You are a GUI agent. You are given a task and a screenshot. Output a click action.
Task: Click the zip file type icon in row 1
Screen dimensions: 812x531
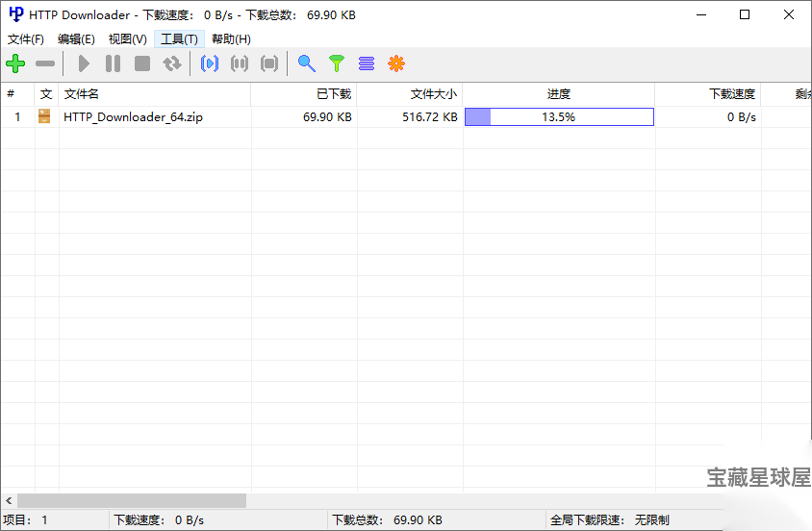pos(44,116)
